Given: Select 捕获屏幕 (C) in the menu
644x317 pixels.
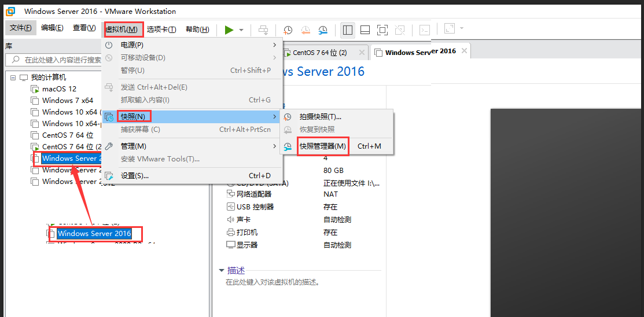Looking at the screenshot, I should [x=192, y=130].
